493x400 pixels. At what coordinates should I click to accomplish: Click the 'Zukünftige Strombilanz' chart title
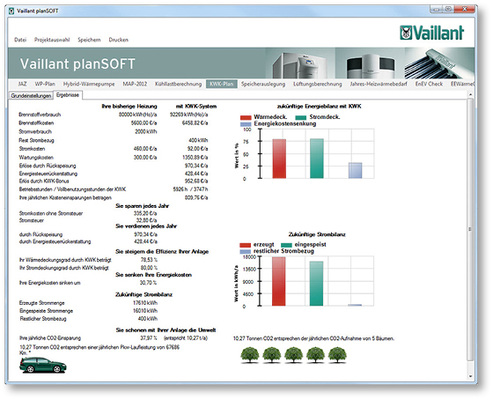pyautogui.click(x=317, y=235)
